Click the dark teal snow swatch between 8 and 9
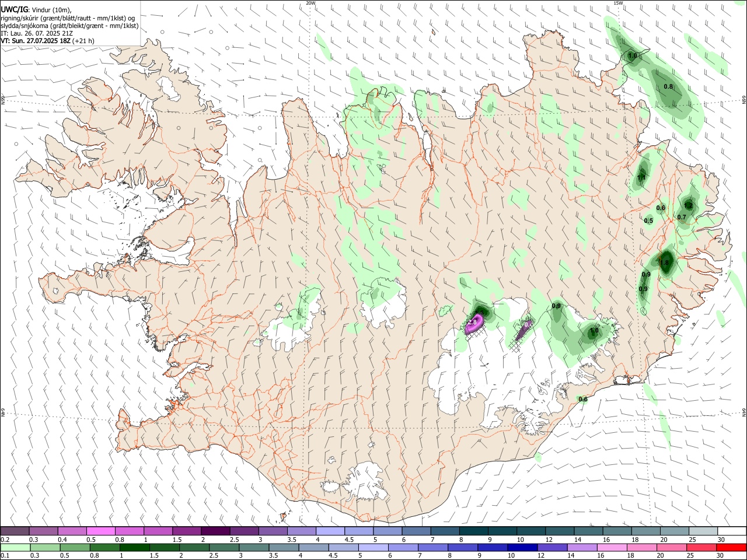This screenshot has height=560, width=747. pyautogui.click(x=473, y=531)
